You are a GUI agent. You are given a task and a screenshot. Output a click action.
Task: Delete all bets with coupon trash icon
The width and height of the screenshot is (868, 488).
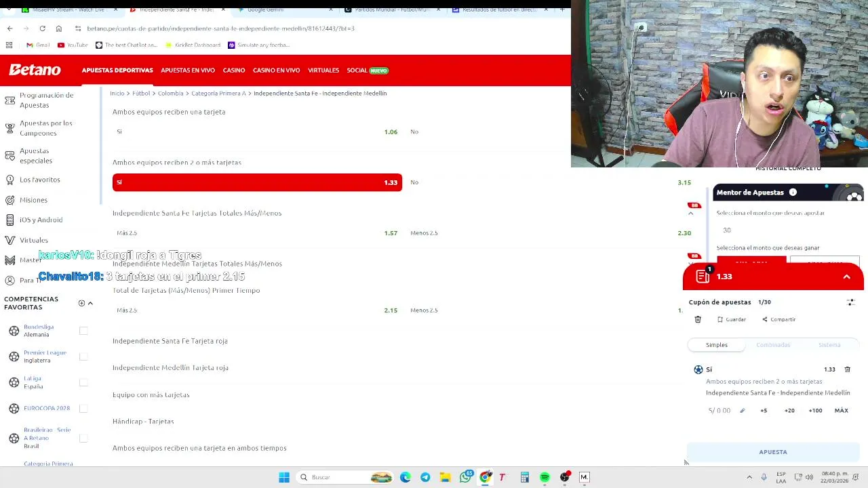[698, 319]
